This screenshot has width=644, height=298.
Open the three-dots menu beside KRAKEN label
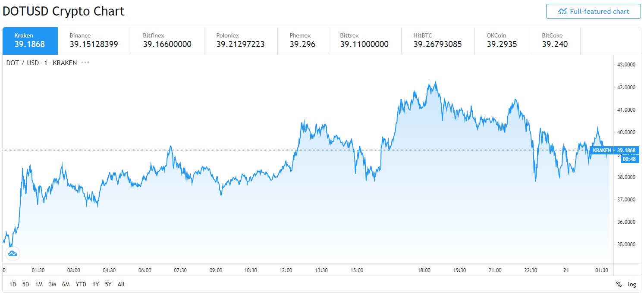pos(85,63)
